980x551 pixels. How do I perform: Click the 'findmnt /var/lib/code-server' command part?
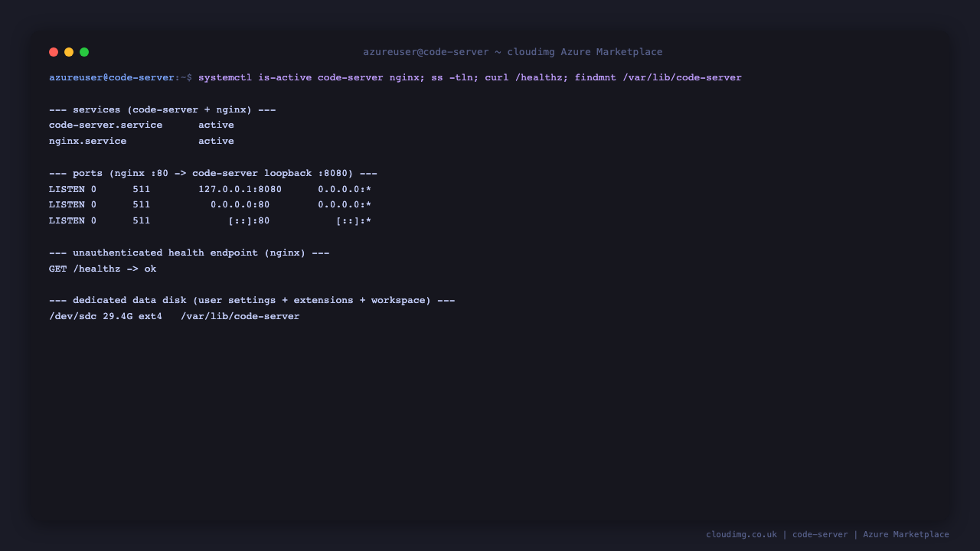click(x=658, y=77)
